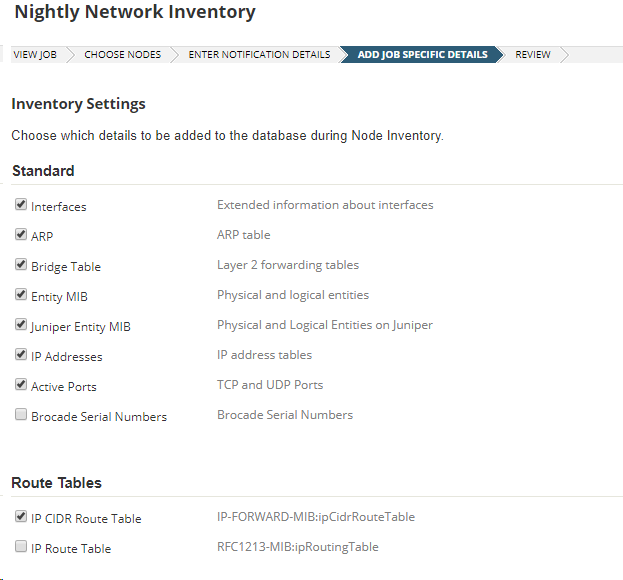Switch to Enter Notification Details step
This screenshot has height=580, width=623.
[x=259, y=55]
